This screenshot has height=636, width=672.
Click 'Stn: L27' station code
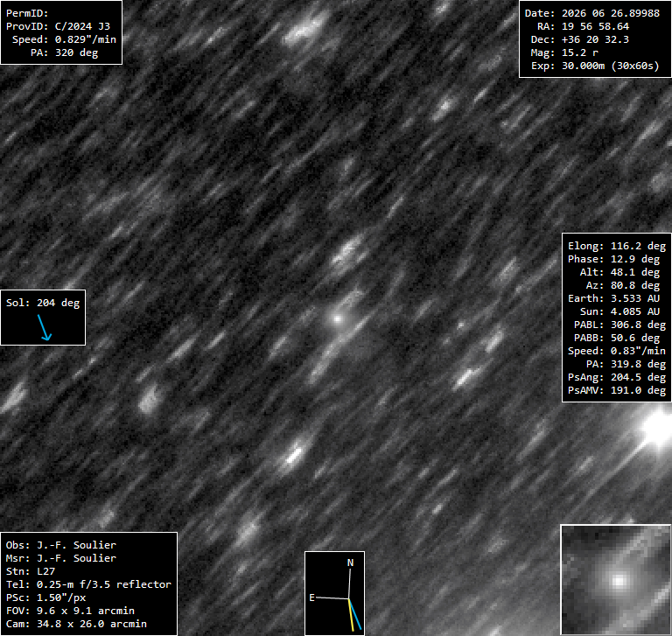pos(31,571)
